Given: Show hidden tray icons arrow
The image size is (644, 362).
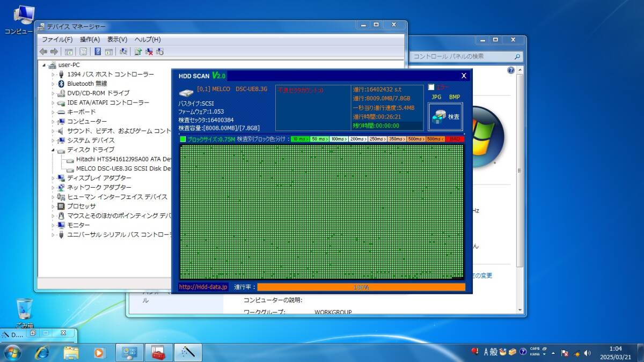Looking at the screenshot, I should pos(553,353).
